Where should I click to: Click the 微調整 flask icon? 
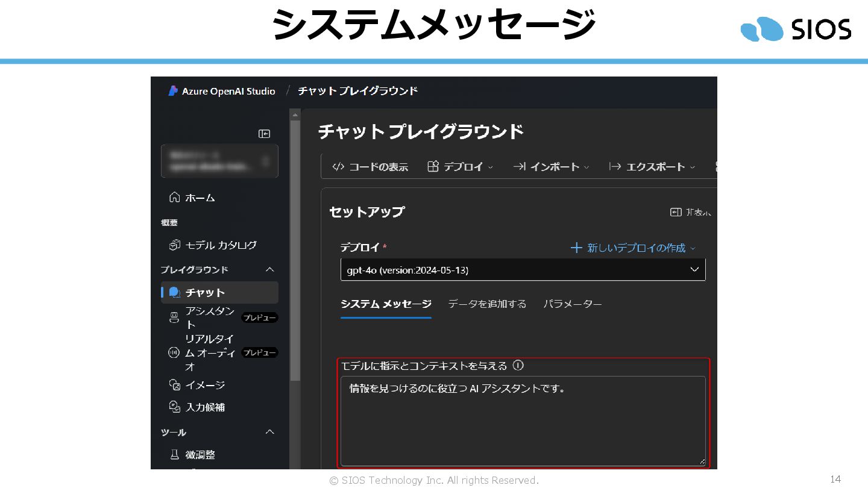tap(174, 454)
